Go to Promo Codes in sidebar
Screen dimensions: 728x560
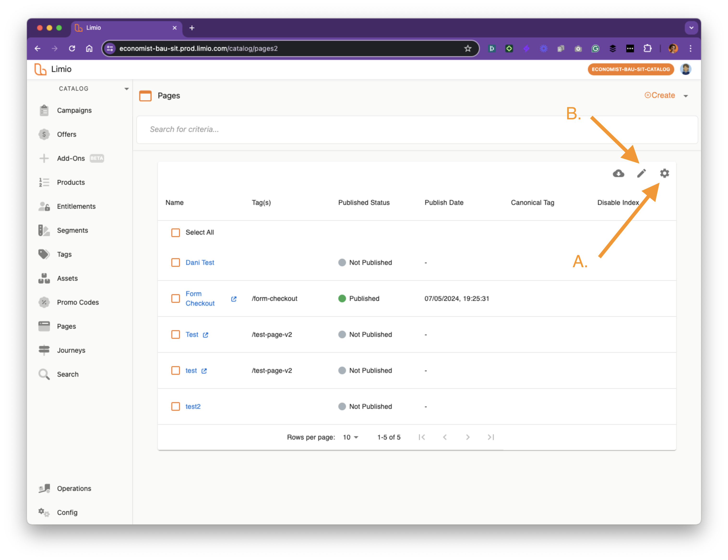pos(78,302)
